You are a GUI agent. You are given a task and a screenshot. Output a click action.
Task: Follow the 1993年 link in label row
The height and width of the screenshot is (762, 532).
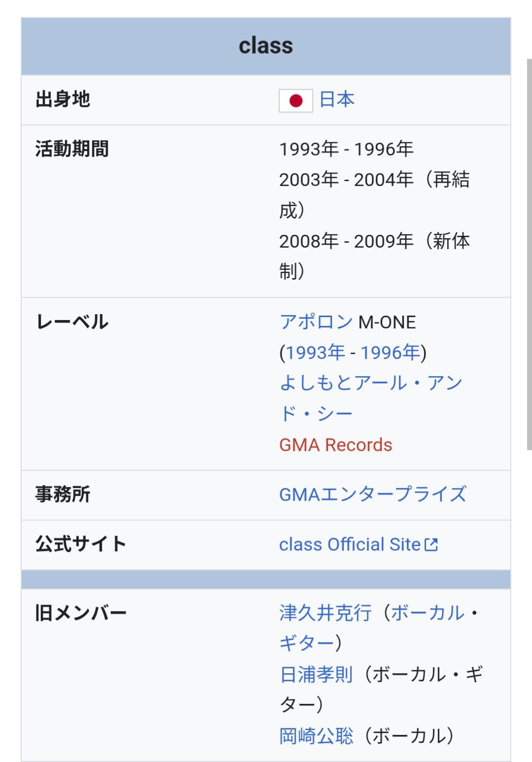tap(315, 353)
